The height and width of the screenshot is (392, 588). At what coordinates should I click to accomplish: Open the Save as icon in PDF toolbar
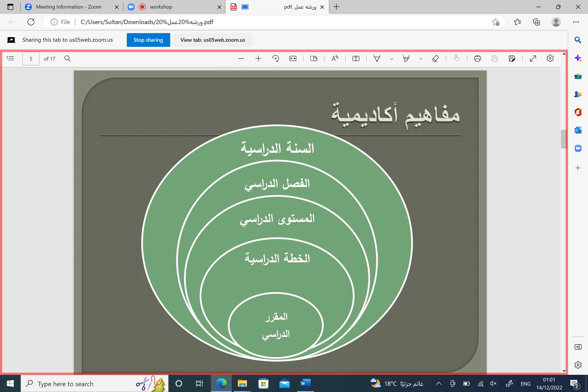(512, 58)
